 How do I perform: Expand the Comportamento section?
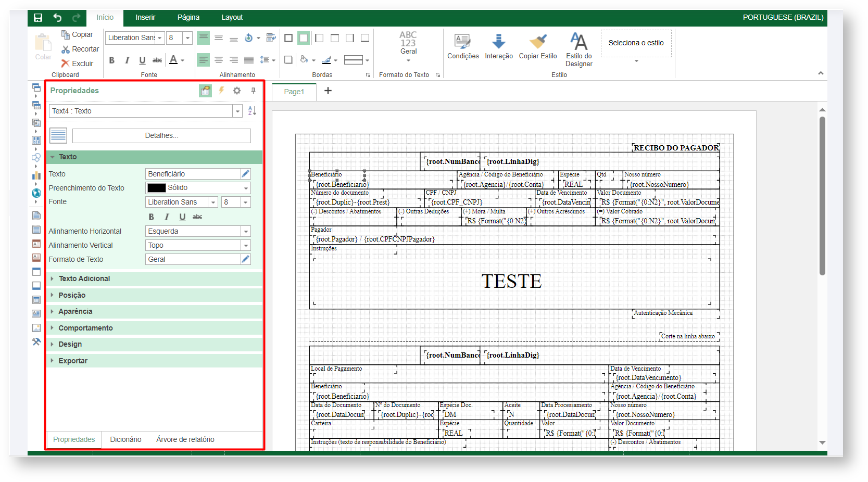pyautogui.click(x=85, y=328)
